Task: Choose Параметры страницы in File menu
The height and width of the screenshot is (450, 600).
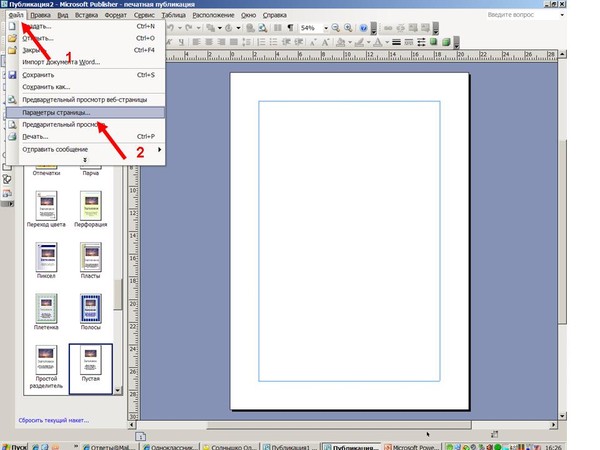Action: click(x=85, y=112)
